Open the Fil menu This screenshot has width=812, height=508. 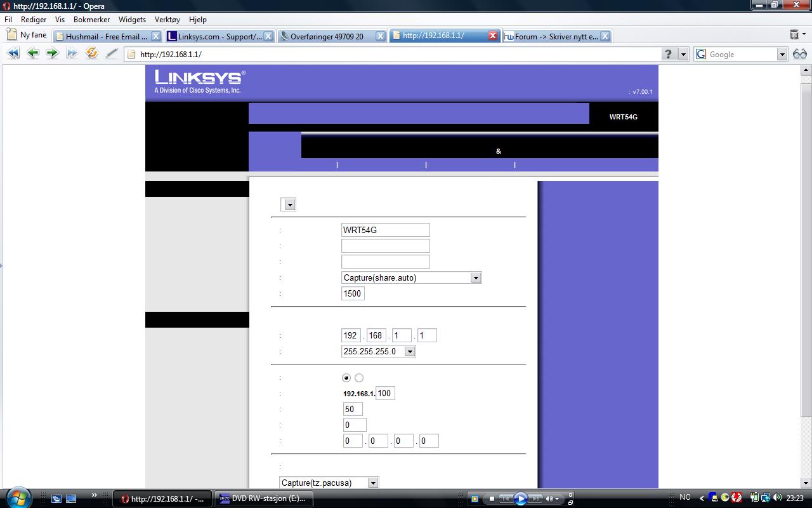coord(8,20)
